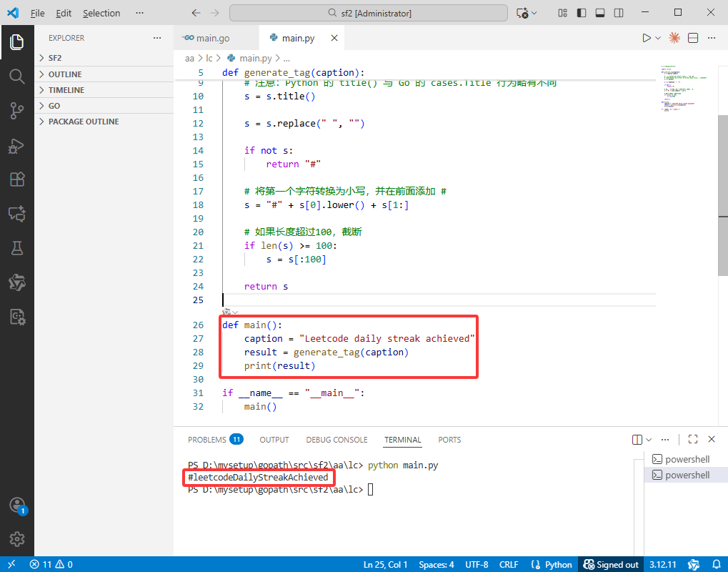Open the Accounts icon with badge
Screen dimensions: 728x572
click(x=18, y=506)
